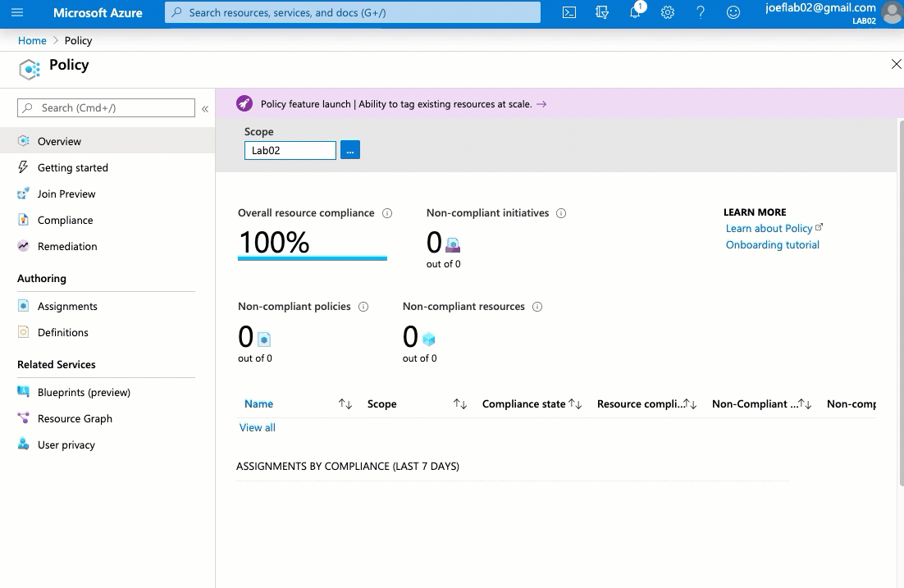Click the View all link
Viewport: 904px width, 588px height.
pos(258,427)
